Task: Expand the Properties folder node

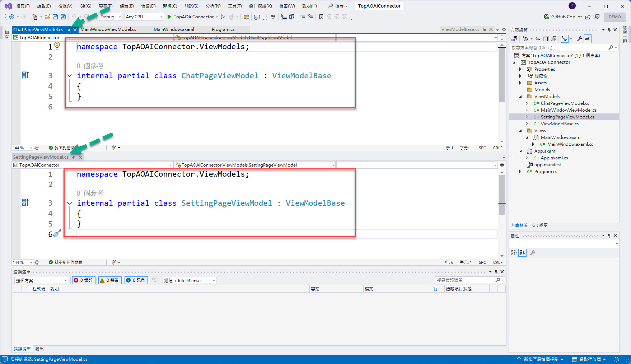Action: coord(520,69)
